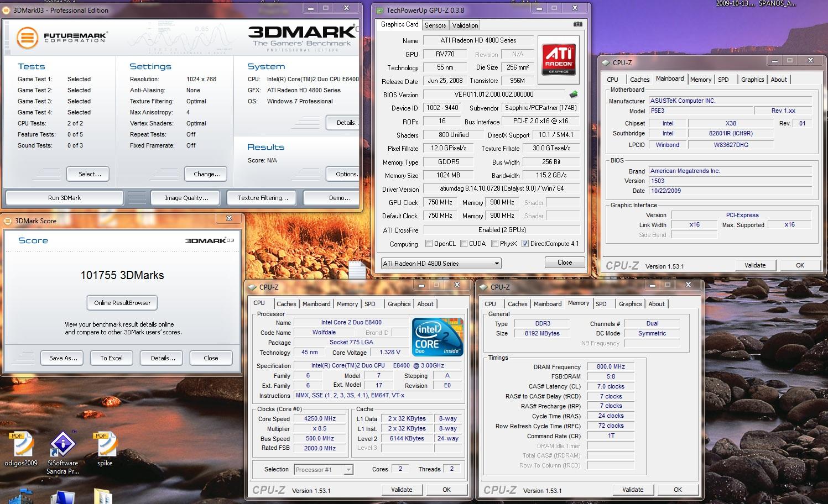Toggle the PhysX checkbox in GPU-Z

click(x=494, y=244)
